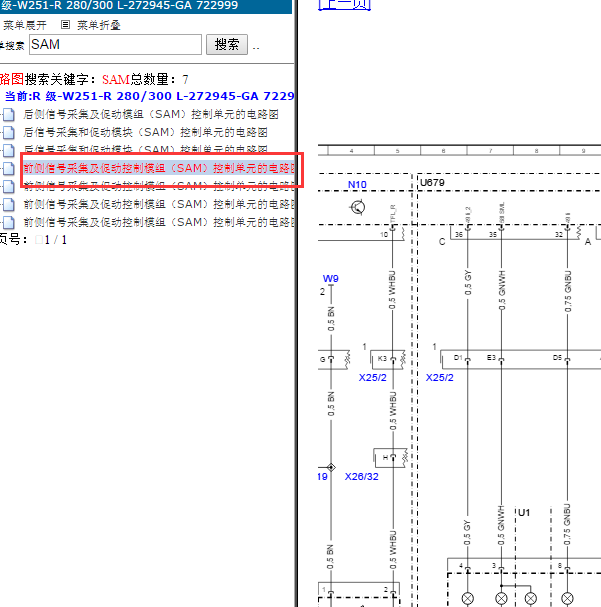This screenshot has height=607, width=601.
Task: Click the title bar text 级-W251-R 280/300 L-272945-GA
Action: click(x=119, y=6)
